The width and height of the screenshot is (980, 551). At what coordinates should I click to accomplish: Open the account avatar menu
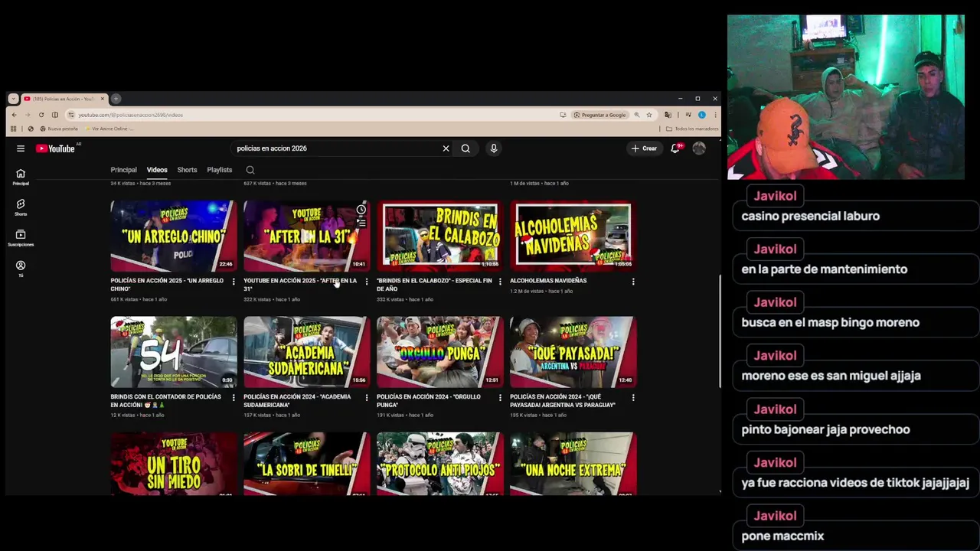(x=699, y=148)
